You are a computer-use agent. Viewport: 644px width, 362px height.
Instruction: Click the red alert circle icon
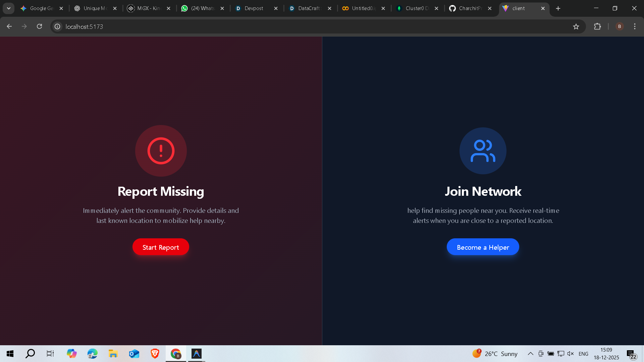pos(161,151)
